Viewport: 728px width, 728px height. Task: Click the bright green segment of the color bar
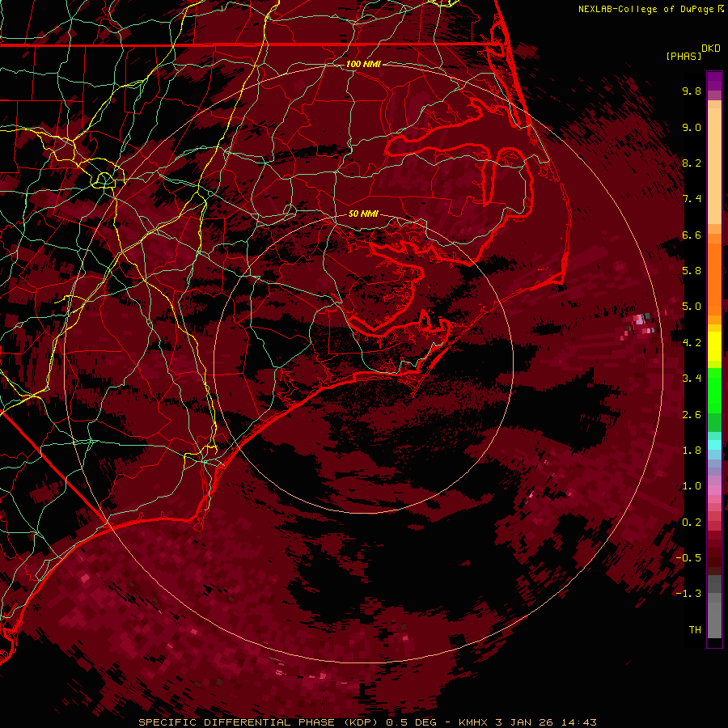point(714,390)
